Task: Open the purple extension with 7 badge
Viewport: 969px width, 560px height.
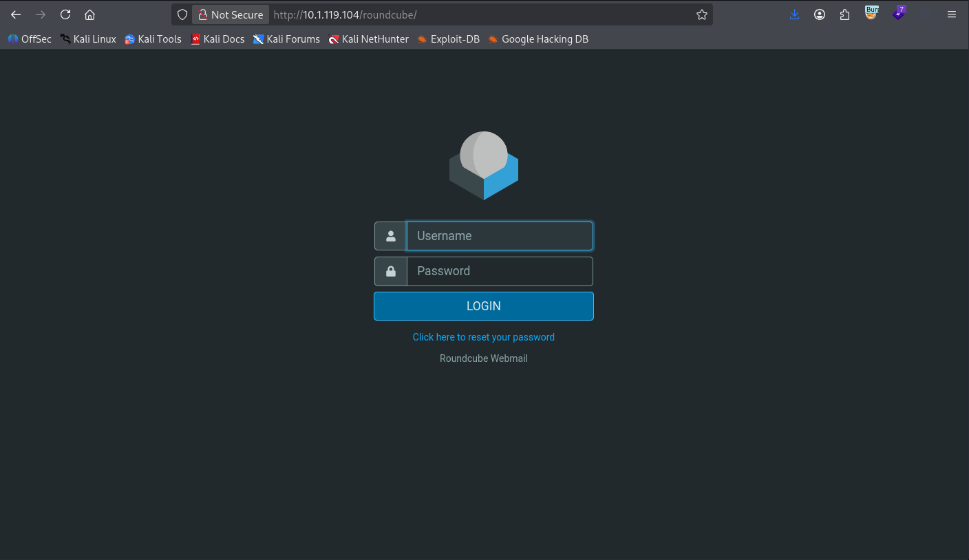Action: (x=899, y=13)
